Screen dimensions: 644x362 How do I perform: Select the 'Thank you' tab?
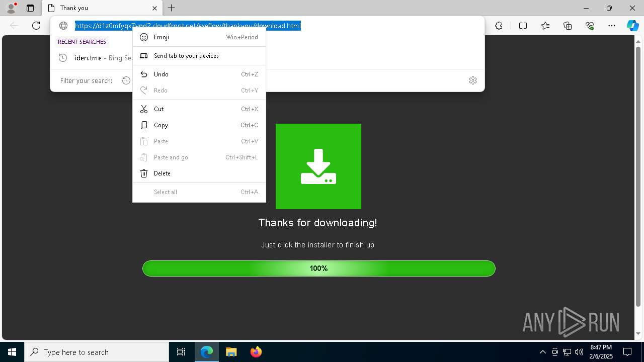(x=102, y=8)
